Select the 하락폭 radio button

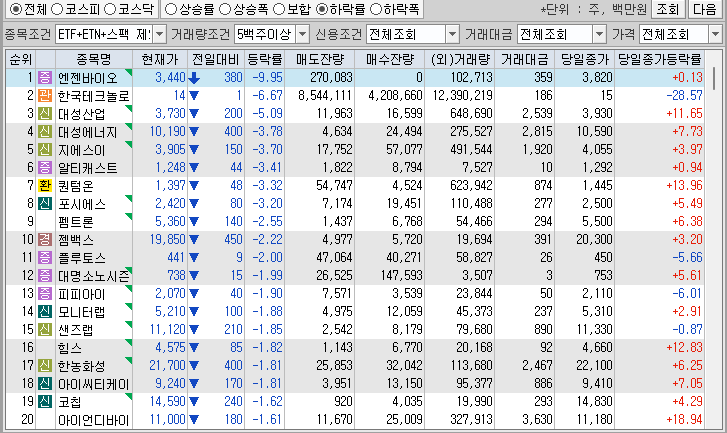click(x=375, y=9)
